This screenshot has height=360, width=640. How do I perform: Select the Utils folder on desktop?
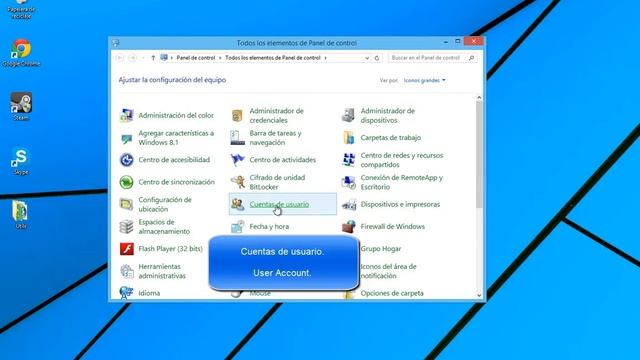click(x=20, y=214)
